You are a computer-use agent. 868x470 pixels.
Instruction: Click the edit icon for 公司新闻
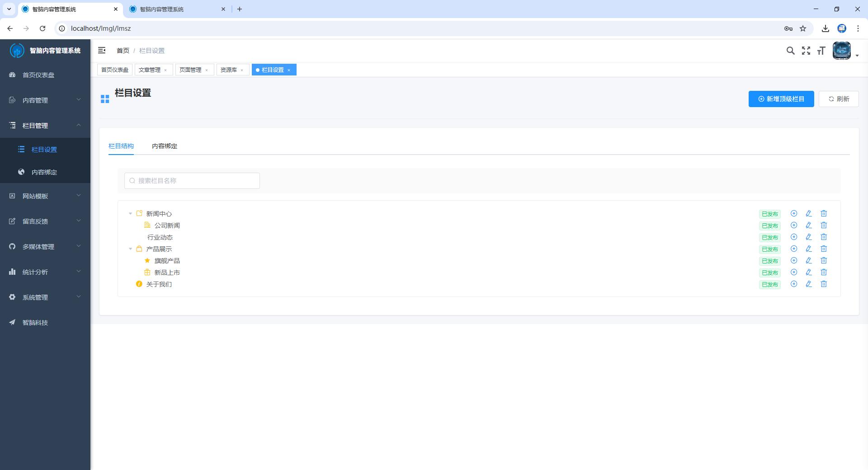tap(808, 225)
